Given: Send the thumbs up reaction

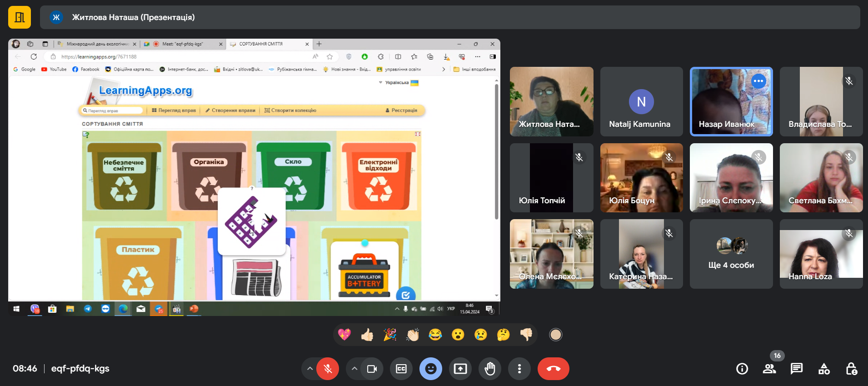Looking at the screenshot, I should [x=367, y=335].
